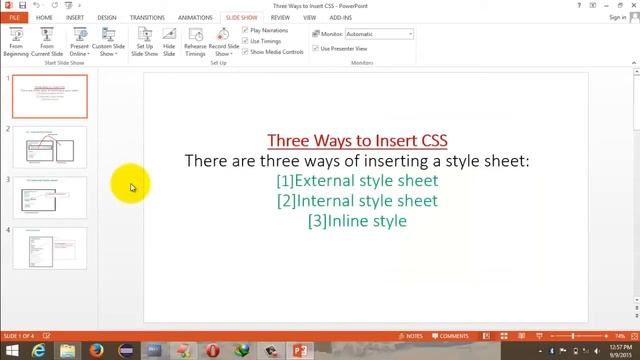Show hidden system tray icons arrow
This screenshot has width=640, height=360.
(540, 351)
